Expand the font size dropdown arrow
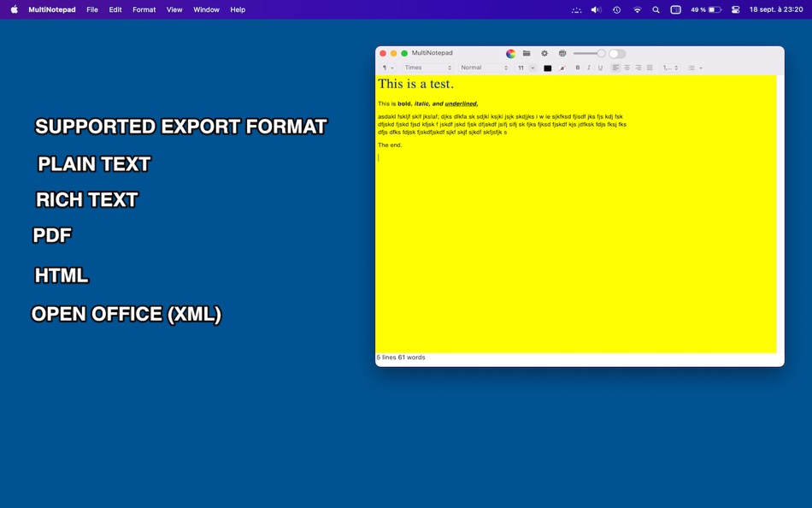This screenshot has width=812, height=508. point(533,68)
